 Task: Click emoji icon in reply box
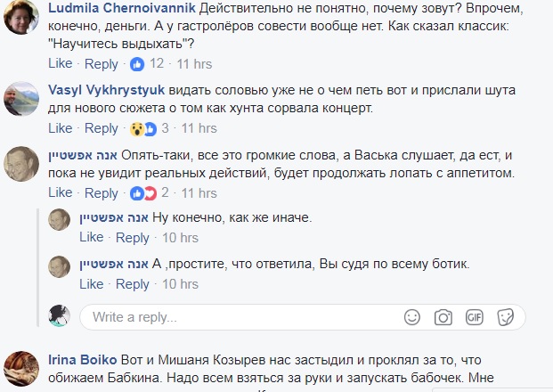[x=412, y=316]
